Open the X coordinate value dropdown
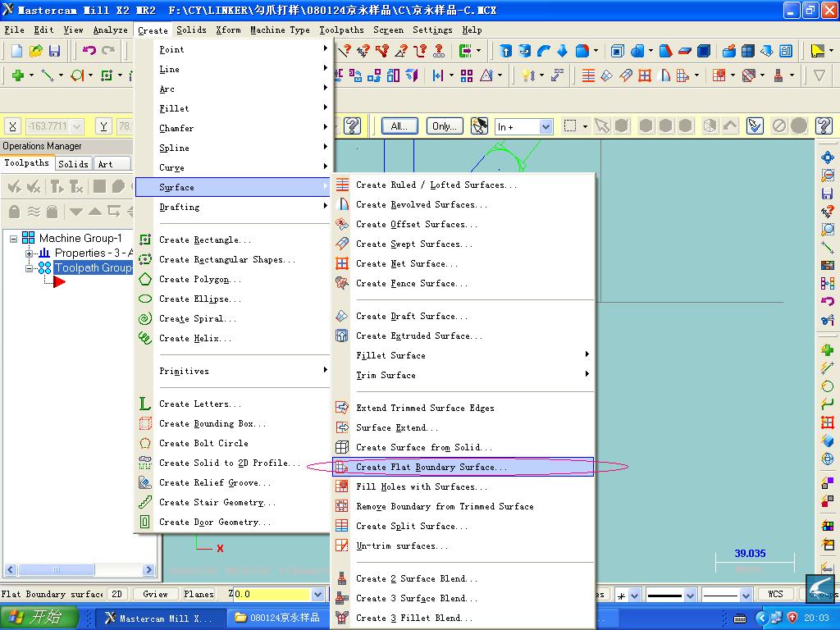Screen dimensions: 840x630 (x=76, y=126)
